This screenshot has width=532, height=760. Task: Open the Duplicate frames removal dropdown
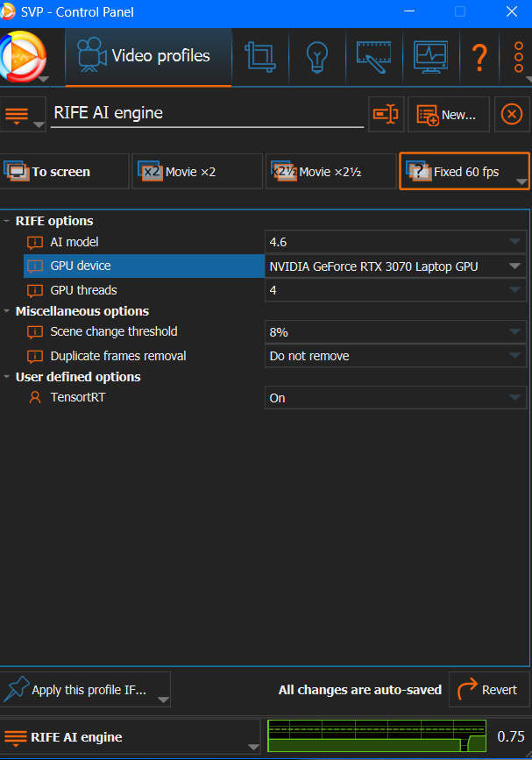(x=395, y=356)
